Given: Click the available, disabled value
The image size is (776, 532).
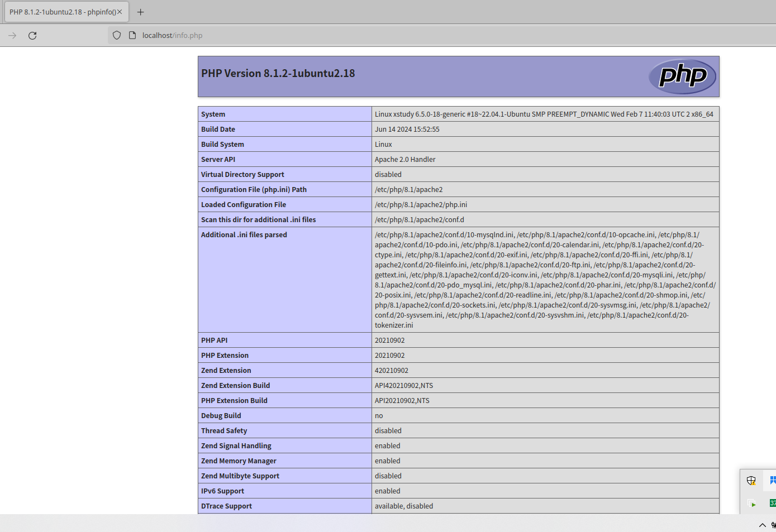Looking at the screenshot, I should click(404, 506).
